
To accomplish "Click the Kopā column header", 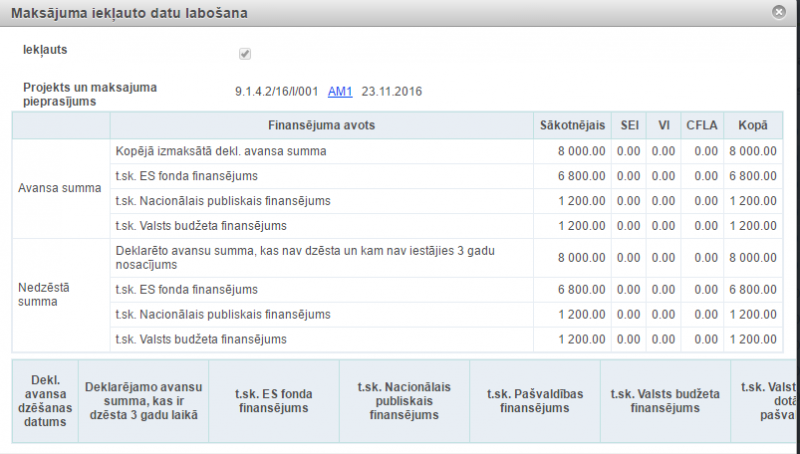I will click(x=752, y=125).
